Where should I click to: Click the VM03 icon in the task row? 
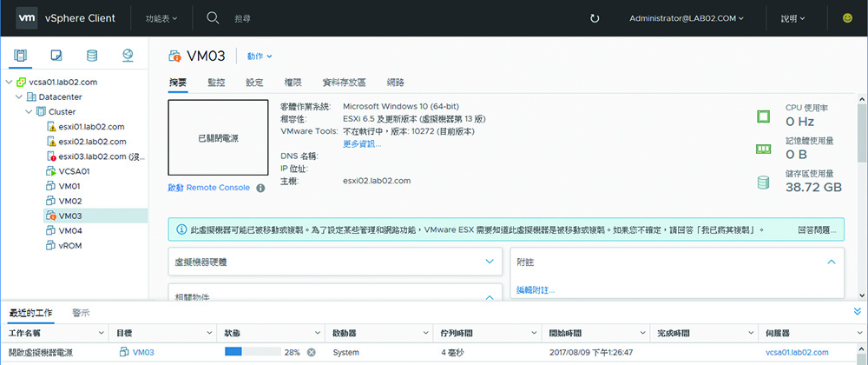(124, 352)
